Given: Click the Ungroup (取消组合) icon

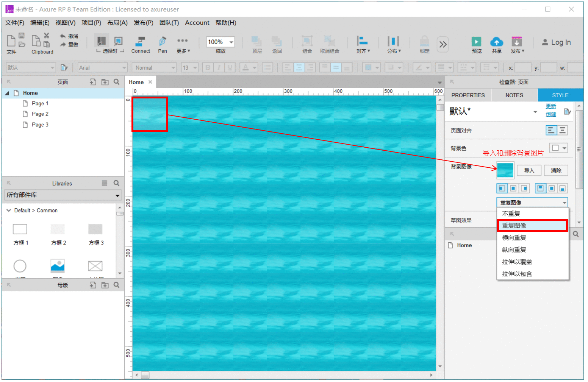Looking at the screenshot, I should [329, 41].
